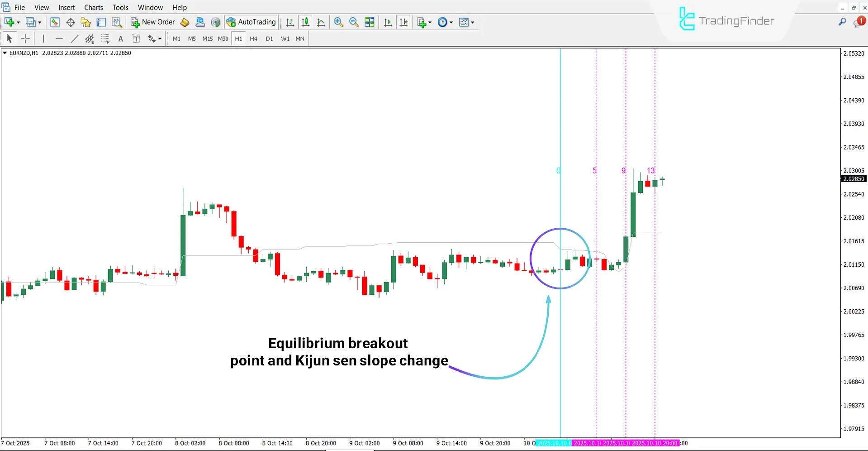The image size is (868, 451).
Task: Toggle chart shift from right edge
Action: pyautogui.click(x=404, y=22)
